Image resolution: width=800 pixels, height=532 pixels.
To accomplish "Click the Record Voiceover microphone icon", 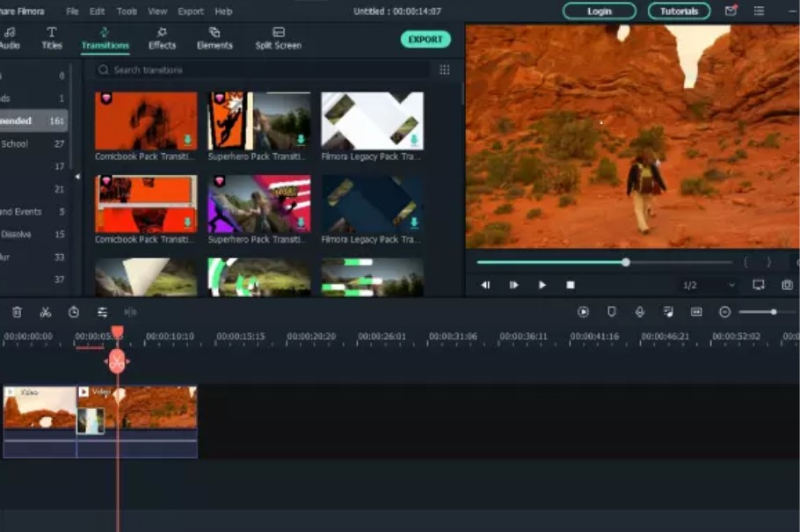I will point(640,312).
